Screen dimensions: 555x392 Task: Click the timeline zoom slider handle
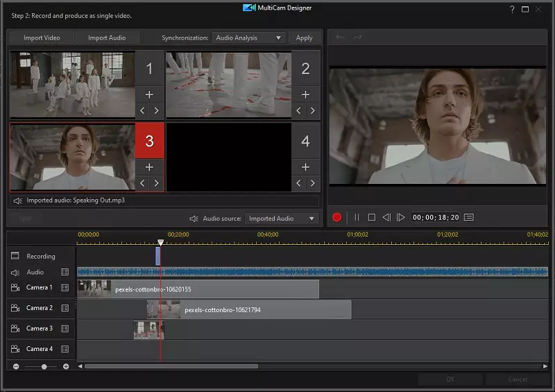pos(44,366)
